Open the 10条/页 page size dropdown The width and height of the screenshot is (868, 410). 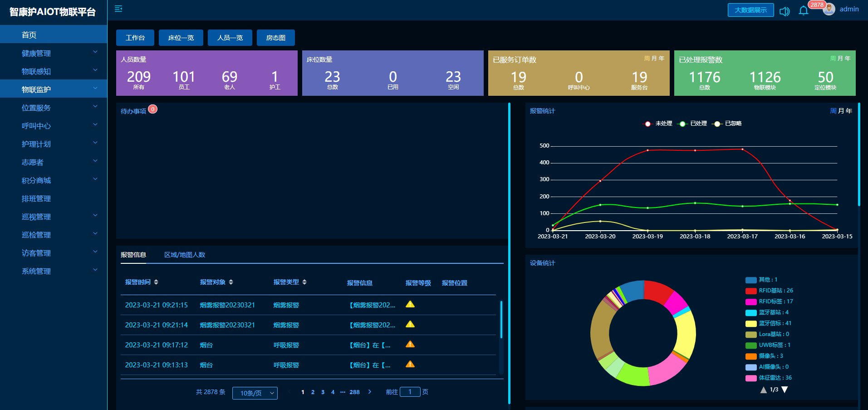click(x=255, y=393)
